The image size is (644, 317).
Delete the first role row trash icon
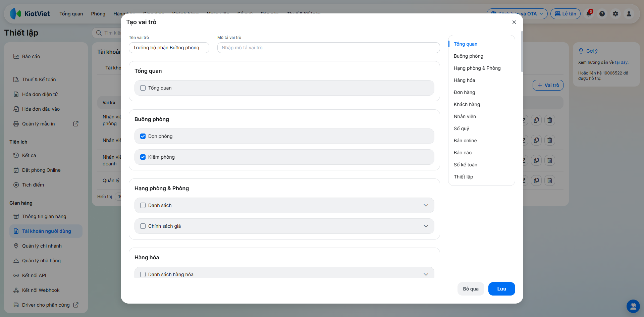pos(550,120)
